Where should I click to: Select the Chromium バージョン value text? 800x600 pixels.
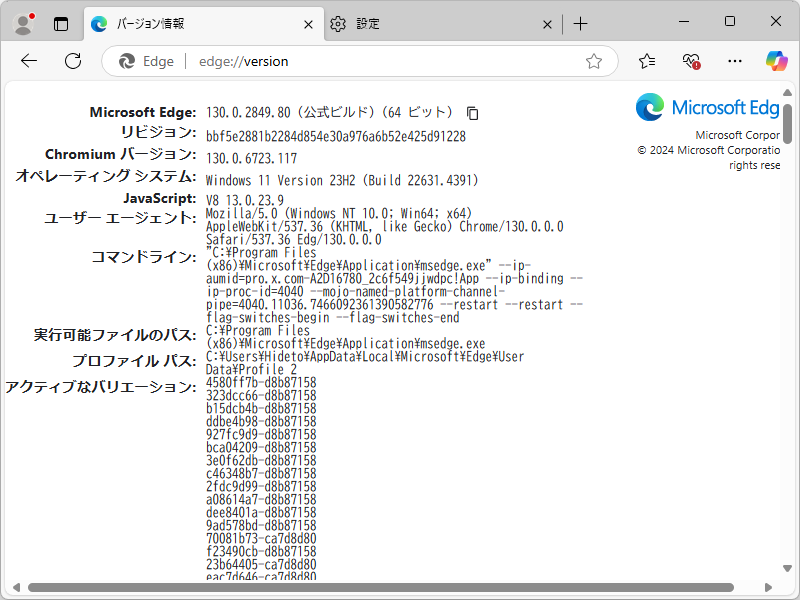coord(250,154)
